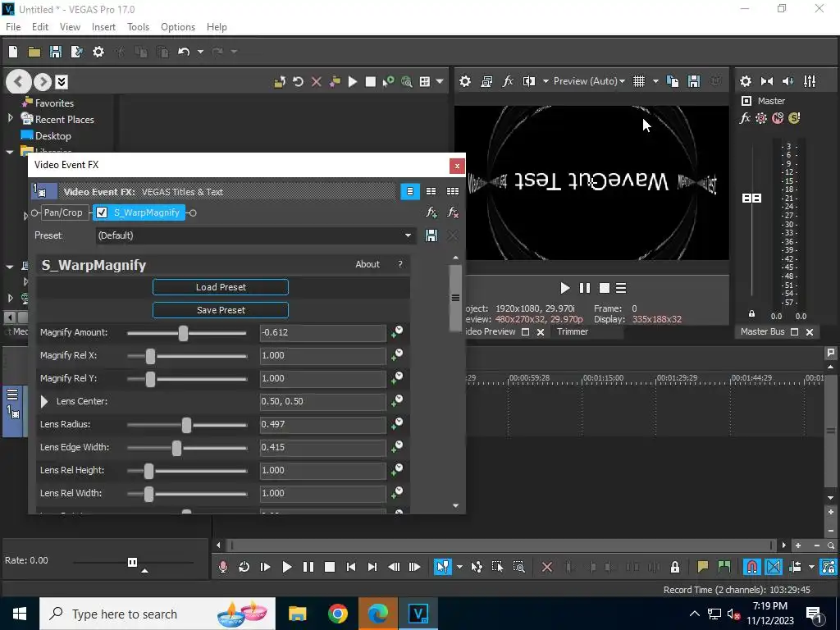Select the two-column FX view mode
The image size is (840, 630).
[431, 191]
